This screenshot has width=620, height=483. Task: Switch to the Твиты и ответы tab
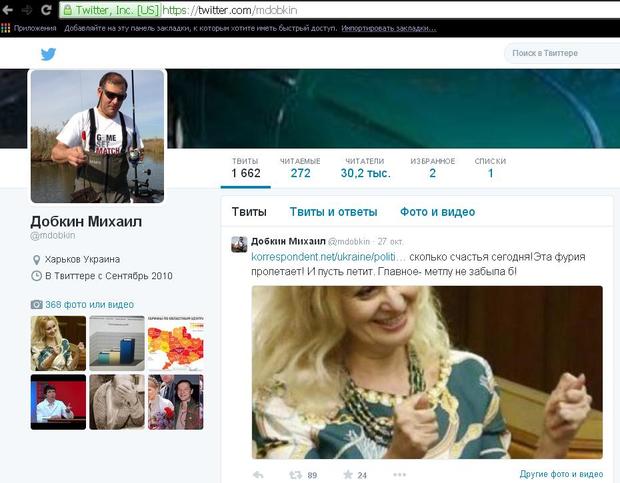coord(333,212)
